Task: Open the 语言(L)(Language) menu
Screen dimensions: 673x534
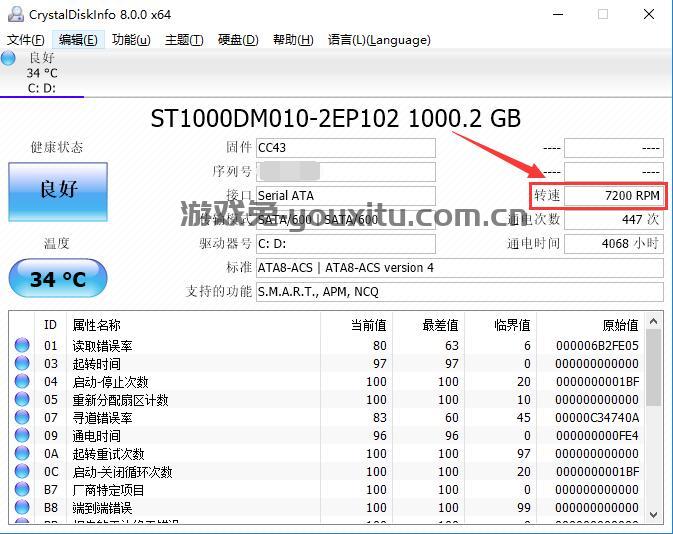Action: pos(379,40)
